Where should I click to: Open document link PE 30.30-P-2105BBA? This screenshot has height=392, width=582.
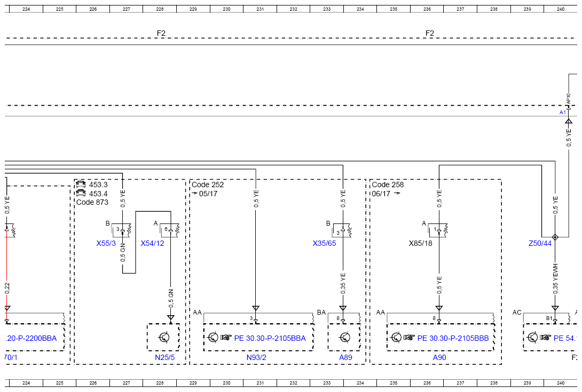click(270, 338)
